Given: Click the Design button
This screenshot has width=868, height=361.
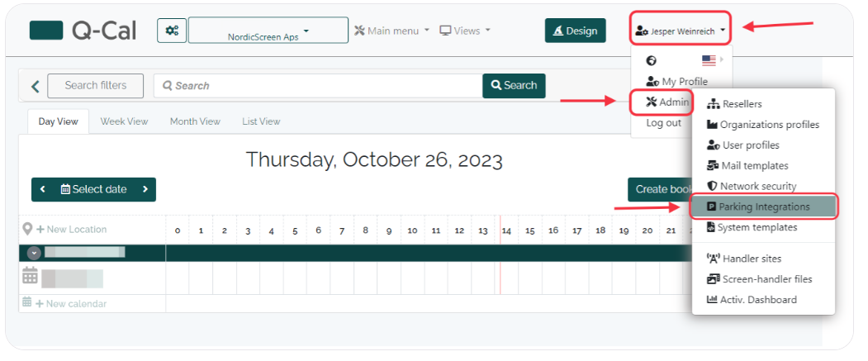Looking at the screenshot, I should tap(575, 31).
